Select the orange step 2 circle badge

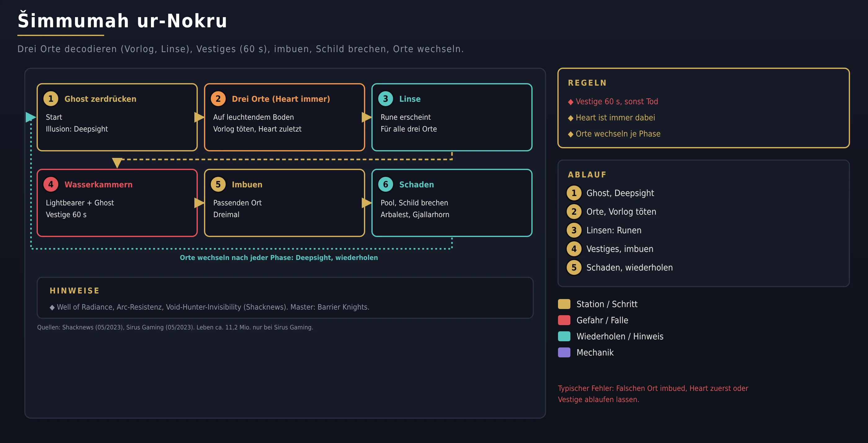(218, 99)
